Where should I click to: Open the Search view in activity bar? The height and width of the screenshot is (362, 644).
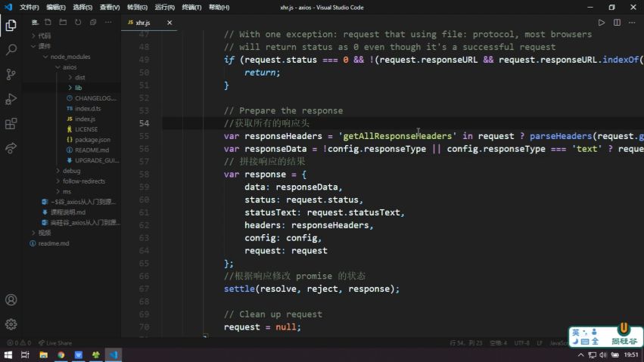coord(11,50)
